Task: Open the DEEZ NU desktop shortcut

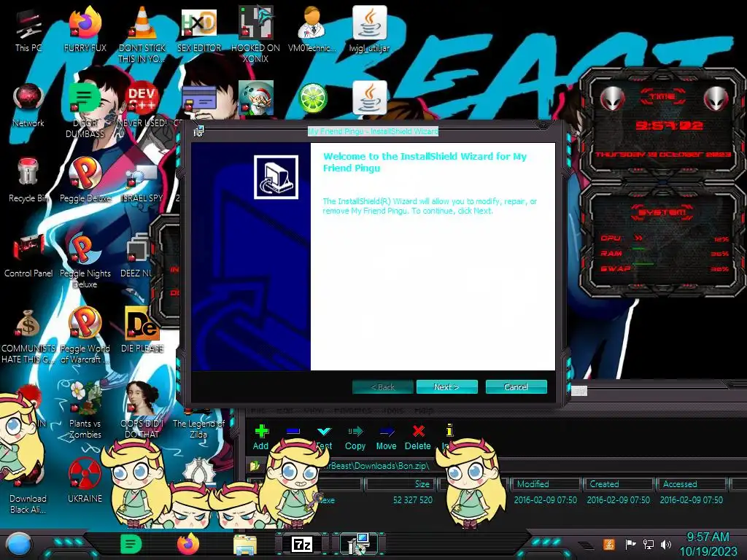Action: coord(138,254)
